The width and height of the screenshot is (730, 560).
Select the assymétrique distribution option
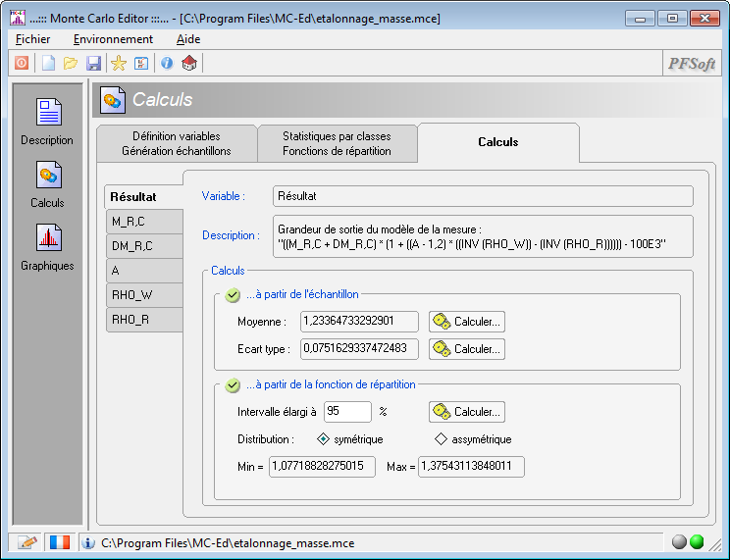coord(442,439)
